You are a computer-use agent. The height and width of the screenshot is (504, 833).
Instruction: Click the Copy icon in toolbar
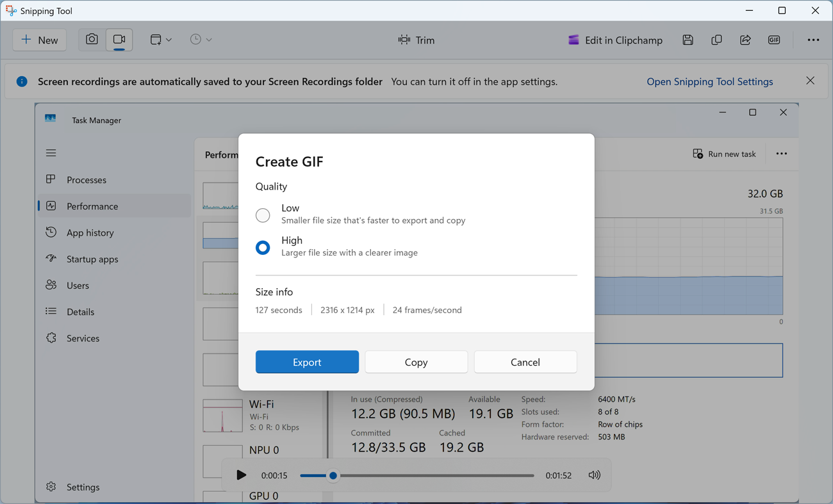(716, 40)
